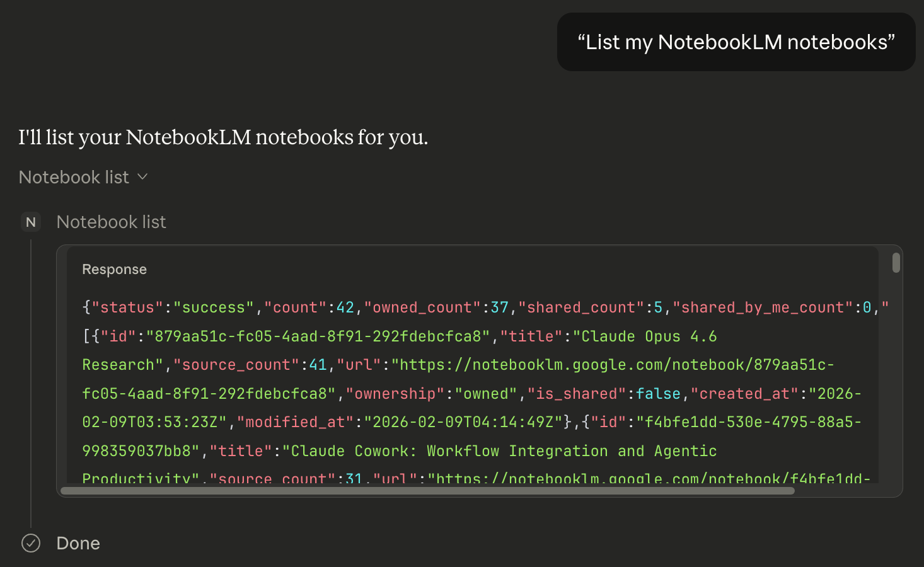This screenshot has width=924, height=567.
Task: Click the Response heading in the output box
Action: click(x=114, y=269)
